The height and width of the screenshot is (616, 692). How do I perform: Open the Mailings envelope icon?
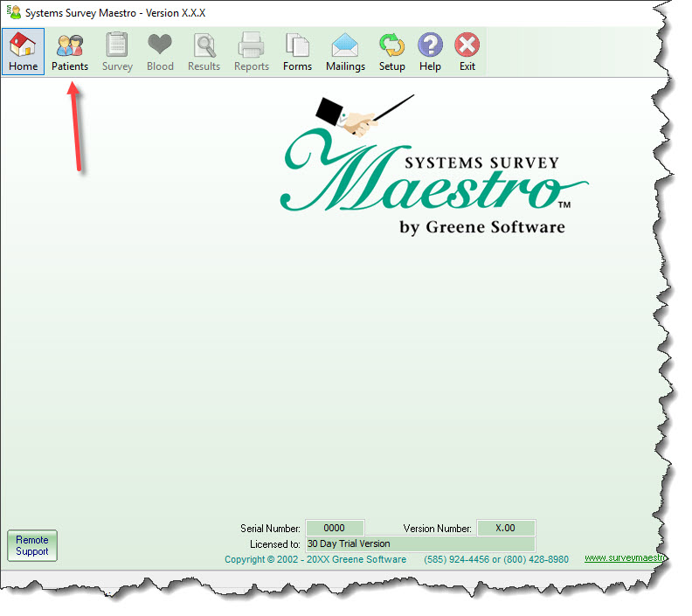click(x=345, y=52)
